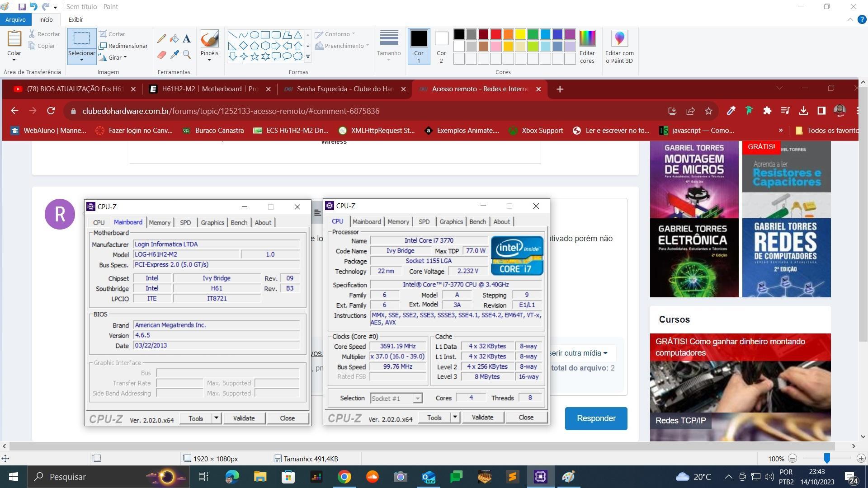Bookmark the page with the star icon
Image resolution: width=868 pixels, height=488 pixels.
[708, 111]
